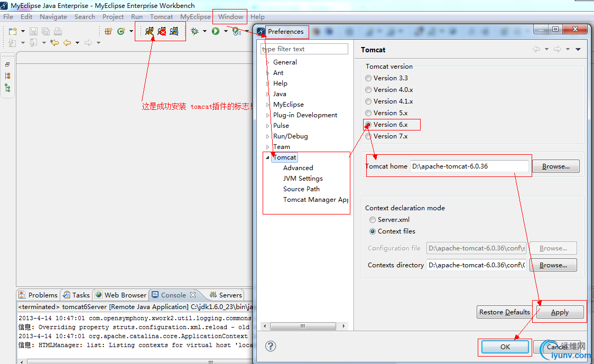Click Browse next to Contexts directory

tap(553, 265)
